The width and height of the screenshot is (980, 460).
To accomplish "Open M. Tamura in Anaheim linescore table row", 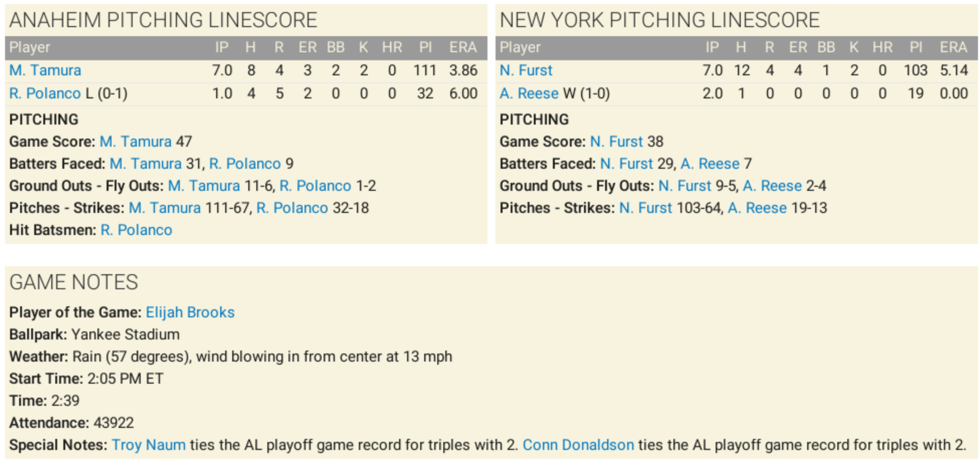I will click(x=45, y=70).
